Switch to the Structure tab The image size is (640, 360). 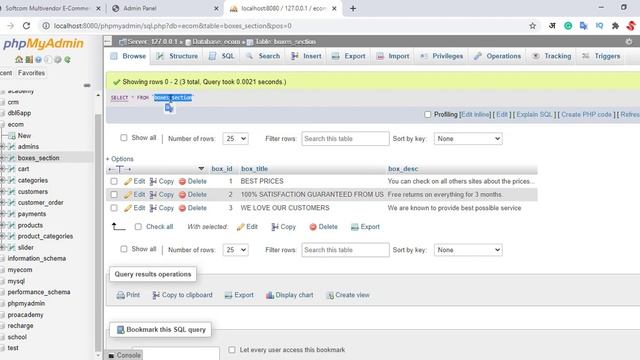[177, 56]
